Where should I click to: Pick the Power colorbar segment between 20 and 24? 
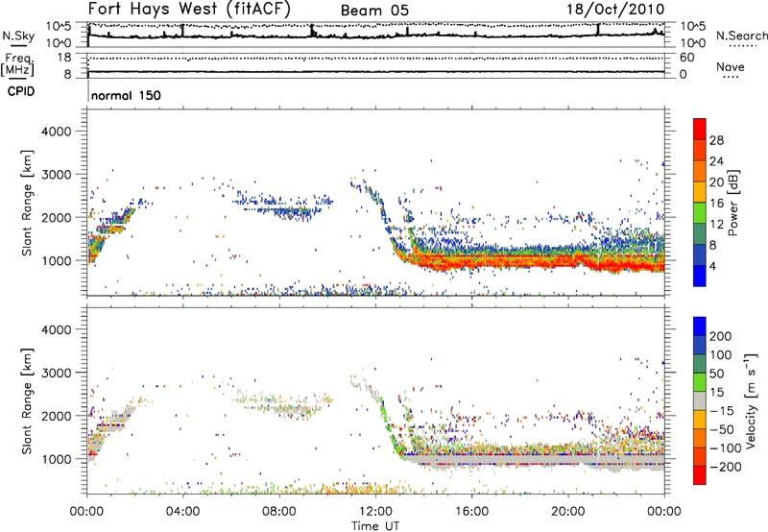pyautogui.click(x=700, y=171)
